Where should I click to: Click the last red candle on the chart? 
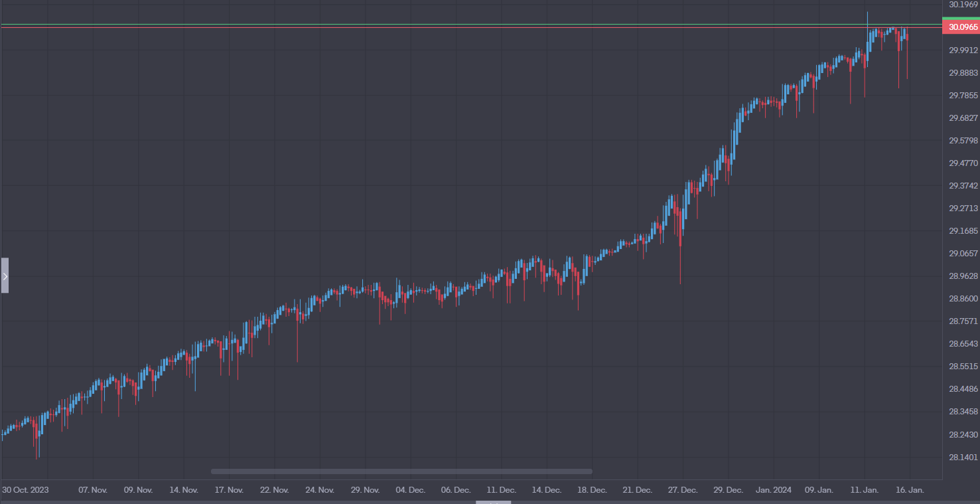click(907, 37)
